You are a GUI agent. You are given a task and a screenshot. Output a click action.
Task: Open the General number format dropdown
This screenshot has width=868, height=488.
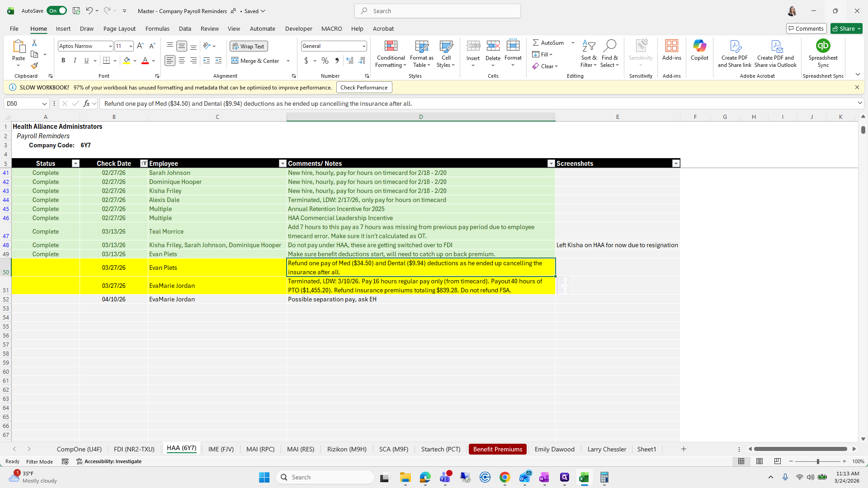[x=363, y=46]
